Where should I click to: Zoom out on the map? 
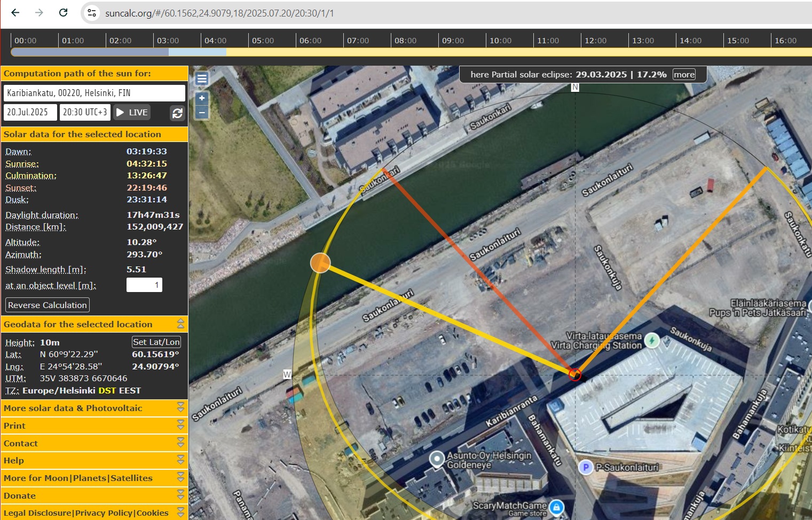[x=202, y=112]
